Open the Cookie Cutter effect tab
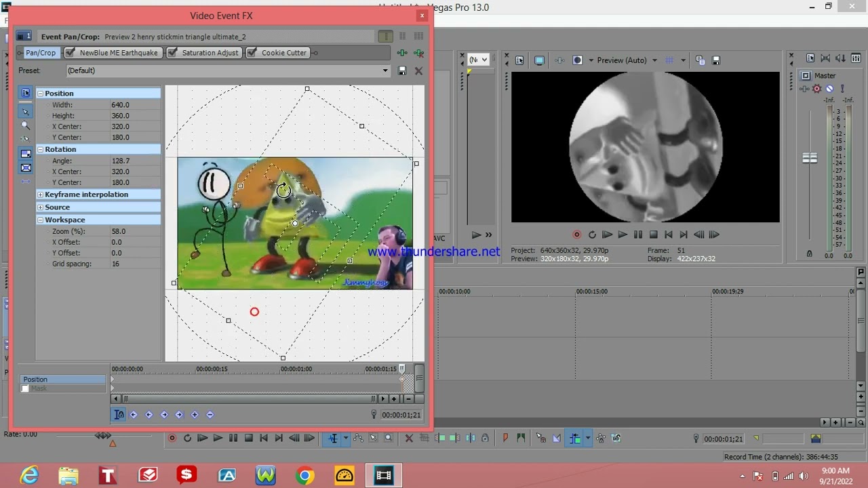The height and width of the screenshot is (488, 868). (284, 53)
